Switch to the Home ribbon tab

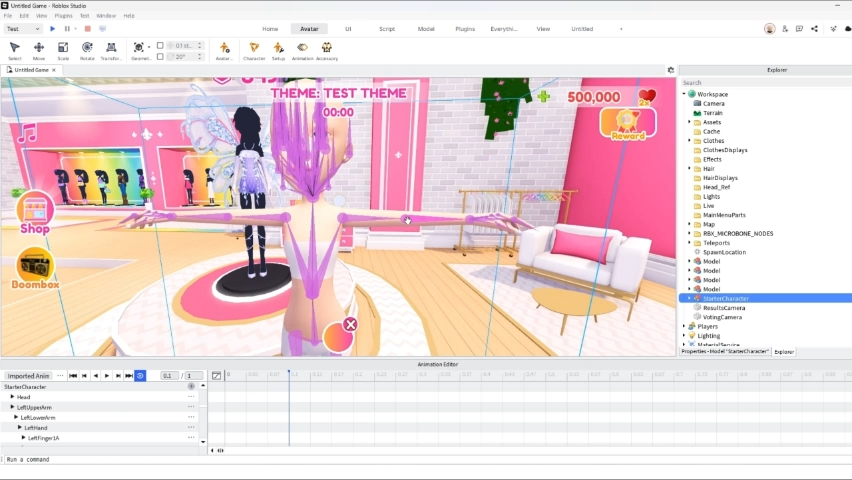click(x=270, y=29)
